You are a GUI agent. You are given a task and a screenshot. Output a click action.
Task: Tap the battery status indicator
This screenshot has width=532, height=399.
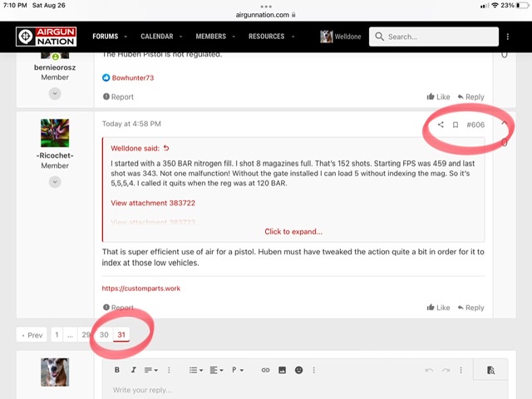point(522,6)
